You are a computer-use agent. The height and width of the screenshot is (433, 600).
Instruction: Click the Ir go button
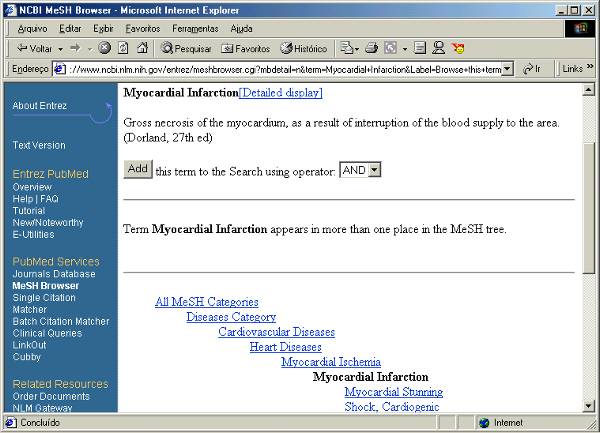pyautogui.click(x=532, y=69)
